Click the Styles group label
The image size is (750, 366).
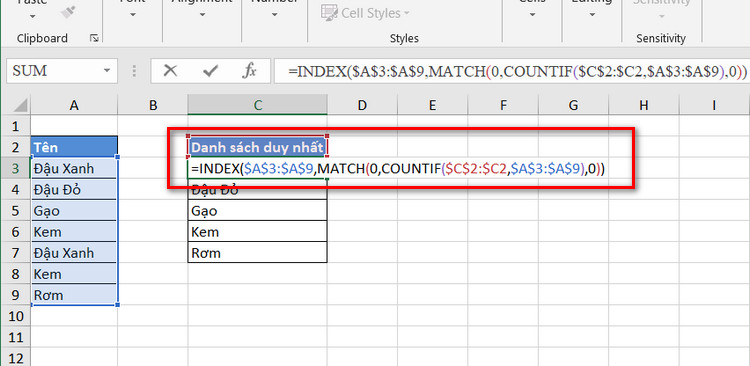(x=404, y=38)
